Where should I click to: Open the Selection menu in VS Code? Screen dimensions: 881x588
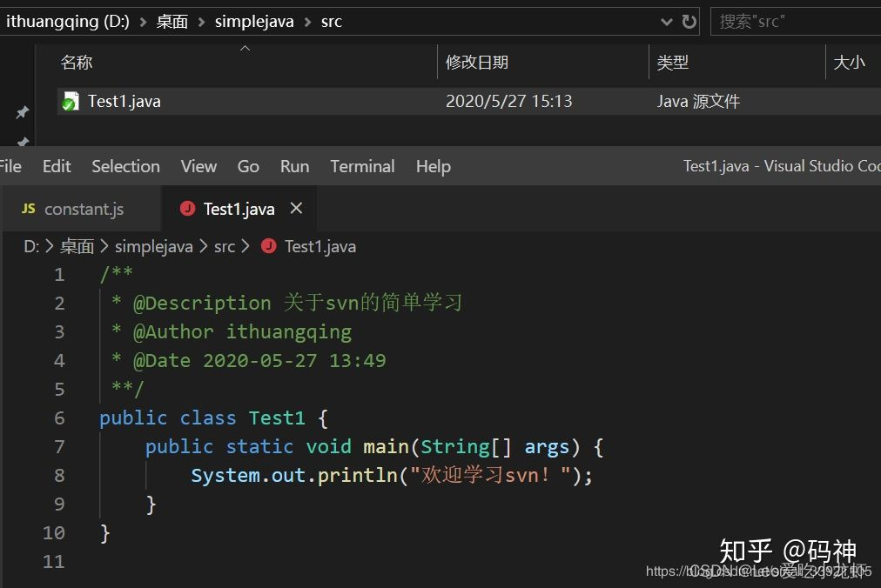[126, 166]
